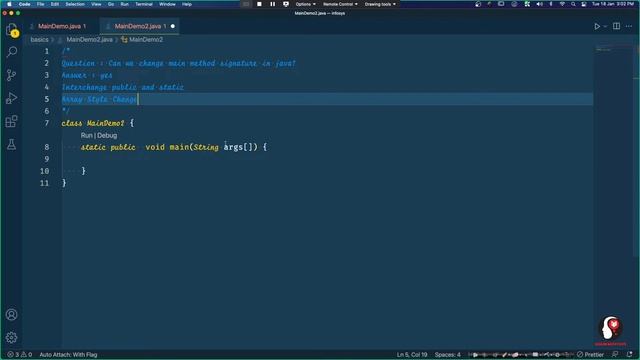Click the Ln 5, Col 19 cursor indicator
The image size is (640, 360).
(x=412, y=355)
